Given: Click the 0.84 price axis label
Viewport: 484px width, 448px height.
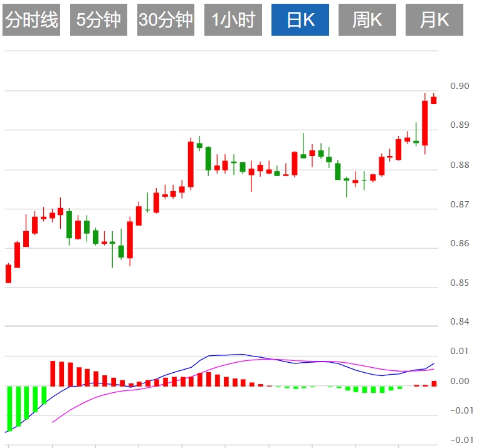Looking at the screenshot, I should (460, 321).
